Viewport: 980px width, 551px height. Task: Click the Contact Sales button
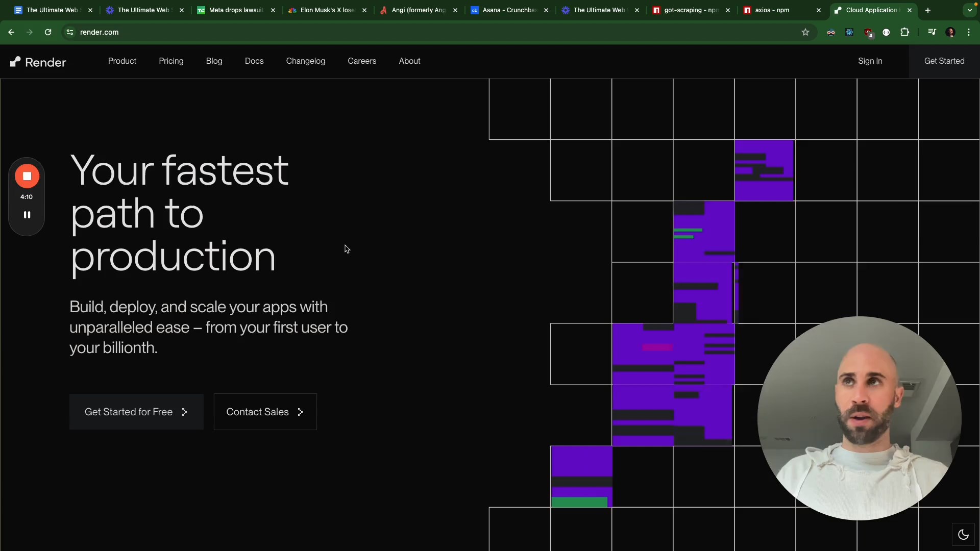click(x=265, y=412)
